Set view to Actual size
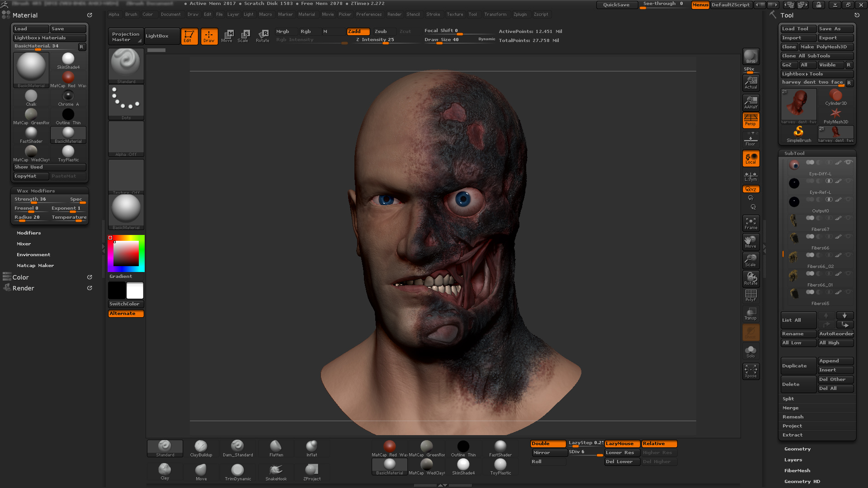 pyautogui.click(x=751, y=83)
